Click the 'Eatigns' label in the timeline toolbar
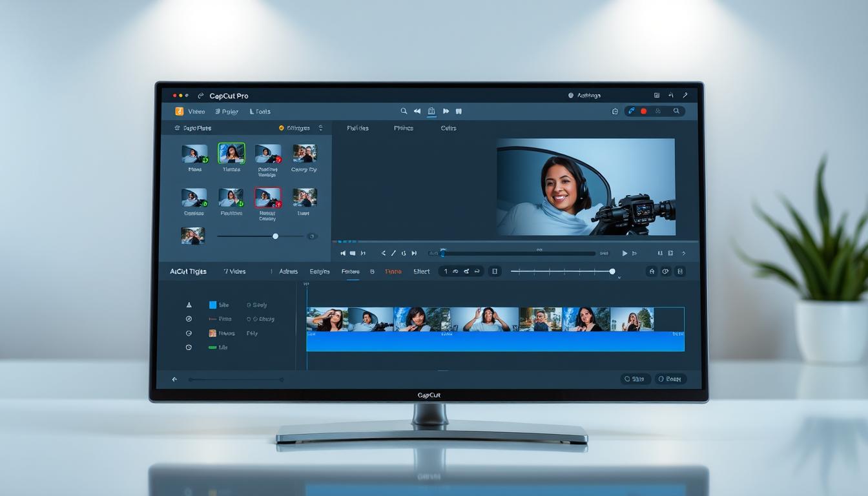This screenshot has width=868, height=496. click(320, 271)
